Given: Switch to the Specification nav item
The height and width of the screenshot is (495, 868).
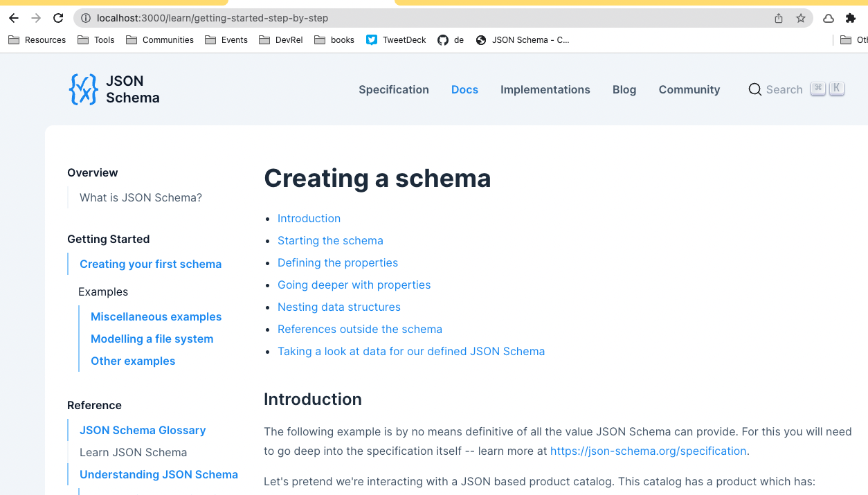Looking at the screenshot, I should click(393, 89).
